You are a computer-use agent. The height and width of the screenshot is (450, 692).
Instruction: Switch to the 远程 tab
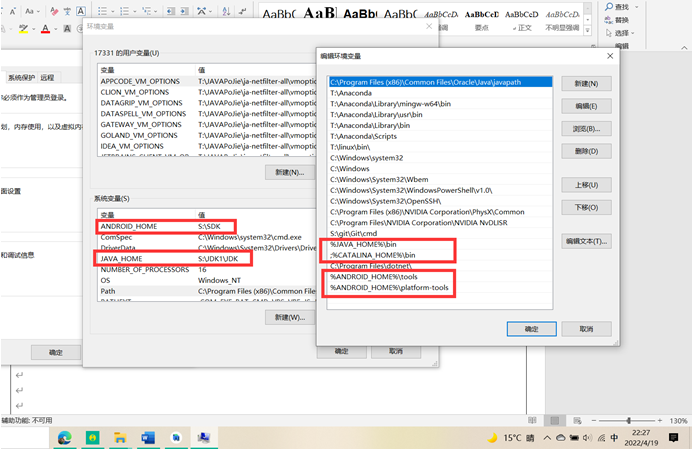pos(47,78)
